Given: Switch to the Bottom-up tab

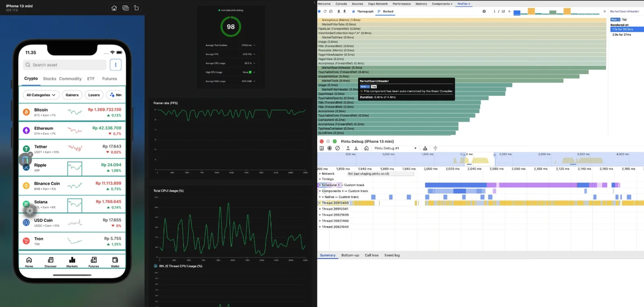Looking at the screenshot, I should [350, 255].
